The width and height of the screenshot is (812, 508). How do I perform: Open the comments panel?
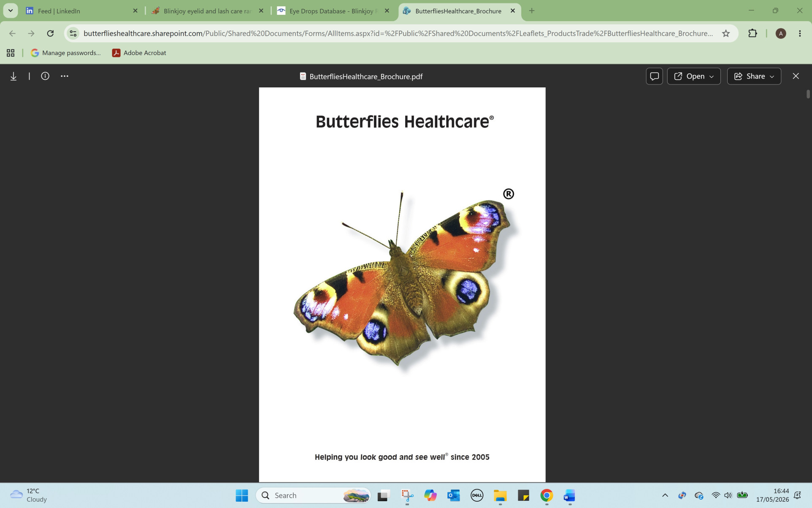coord(654,76)
